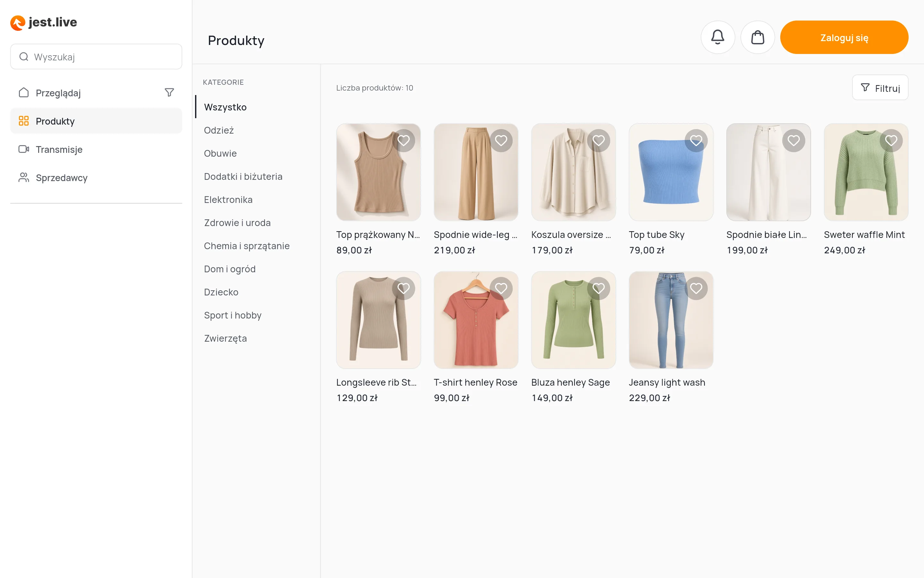Click the 219,00 zł price text
The height and width of the screenshot is (578, 924).
[454, 250]
